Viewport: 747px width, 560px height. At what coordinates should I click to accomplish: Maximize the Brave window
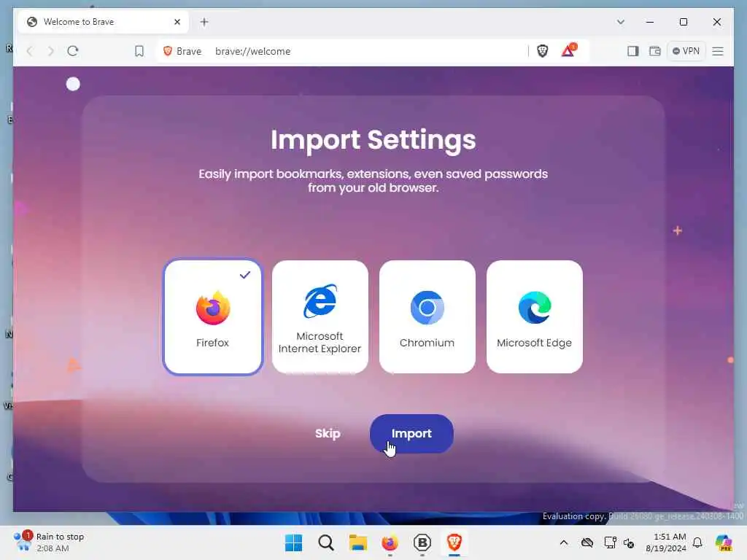coord(683,22)
